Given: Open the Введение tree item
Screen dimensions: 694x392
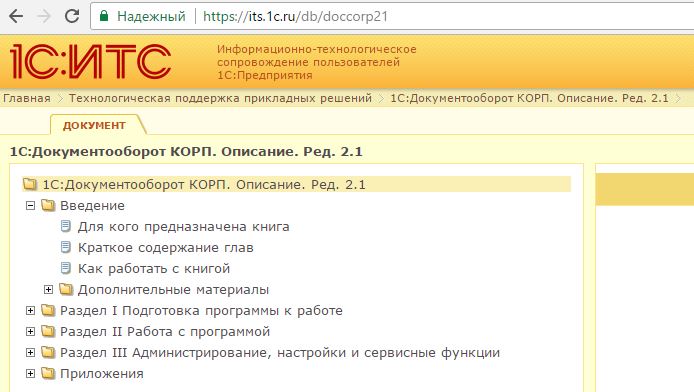Looking at the screenshot, I should coord(93,206).
